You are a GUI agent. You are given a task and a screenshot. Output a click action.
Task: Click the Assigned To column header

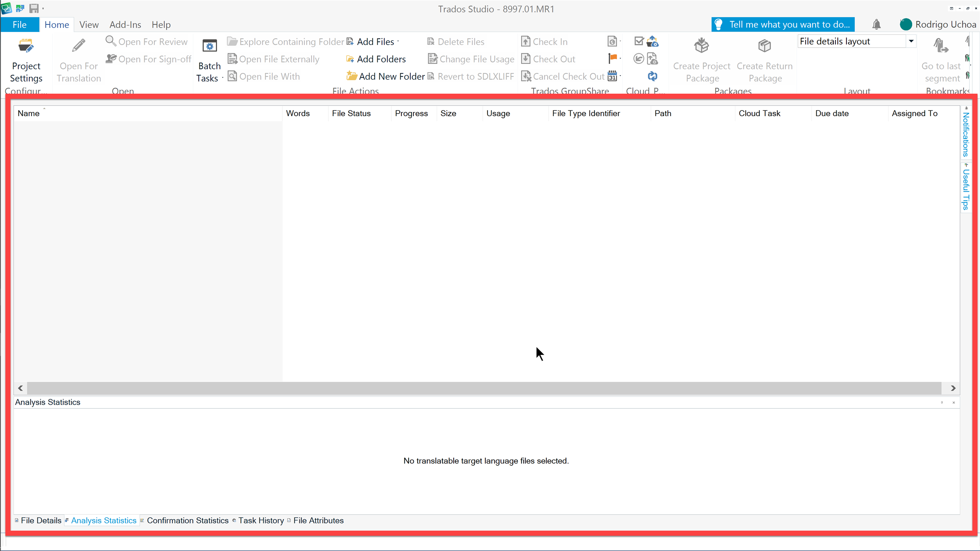924,113
